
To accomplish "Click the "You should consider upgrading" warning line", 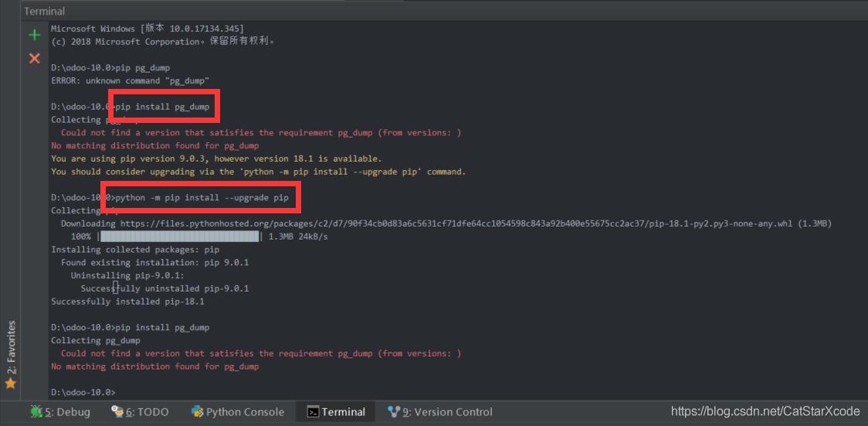I will (x=259, y=172).
